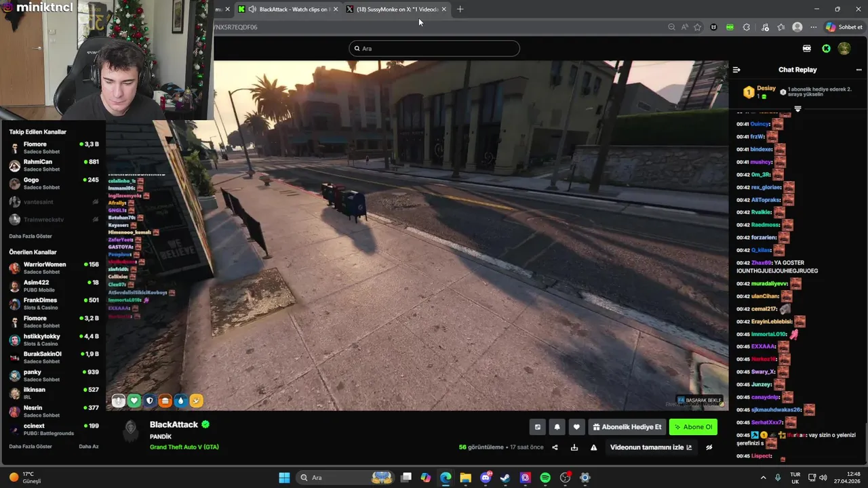Click the BlackAttack channel avatar

[130, 431]
